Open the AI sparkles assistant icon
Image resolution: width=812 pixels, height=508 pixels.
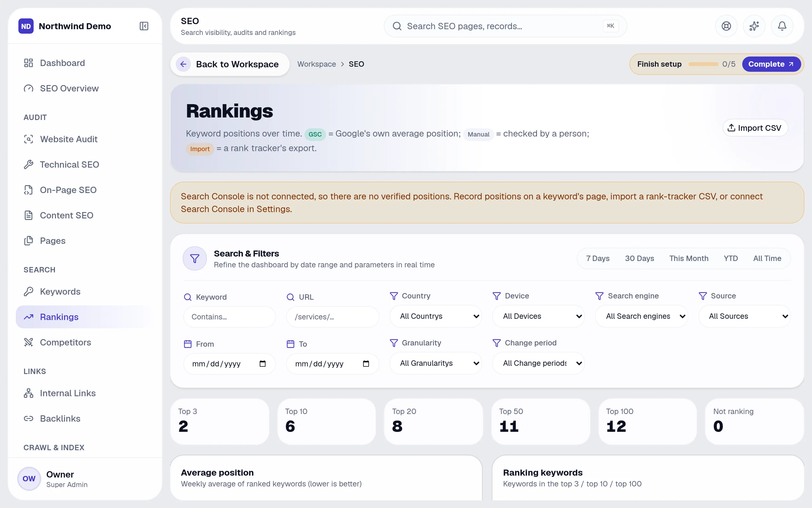pyautogui.click(x=754, y=26)
